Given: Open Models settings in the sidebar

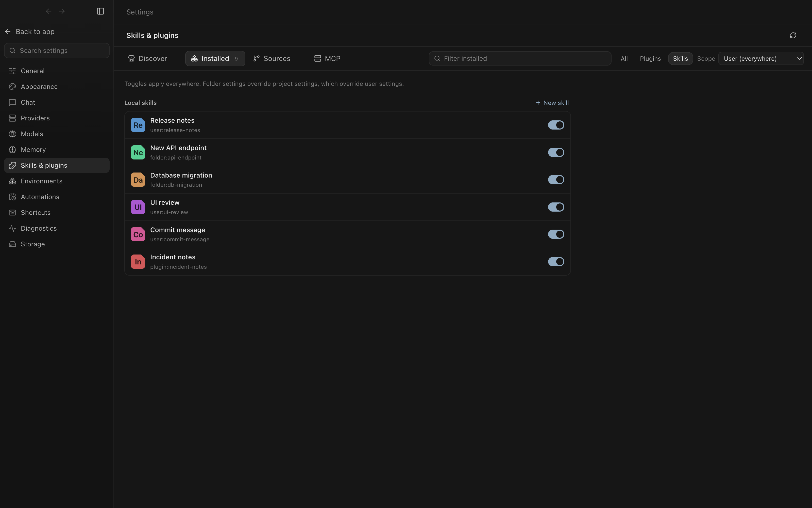Looking at the screenshot, I should pyautogui.click(x=57, y=134).
